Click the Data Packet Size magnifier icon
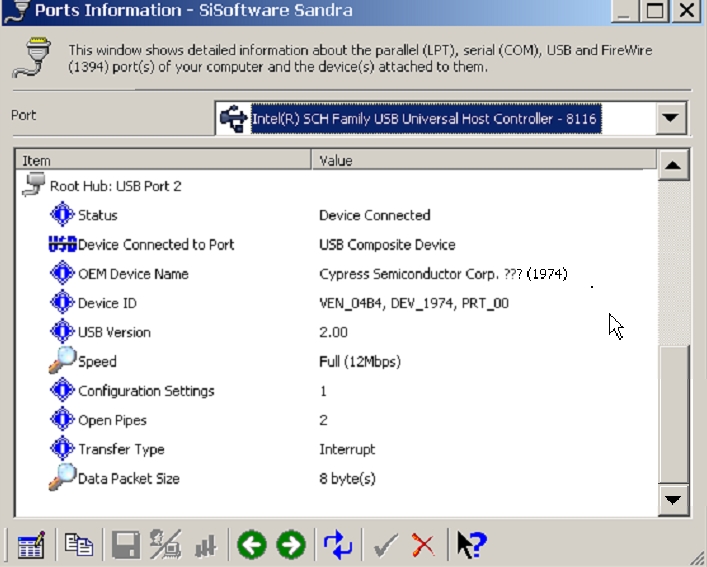 (62, 477)
